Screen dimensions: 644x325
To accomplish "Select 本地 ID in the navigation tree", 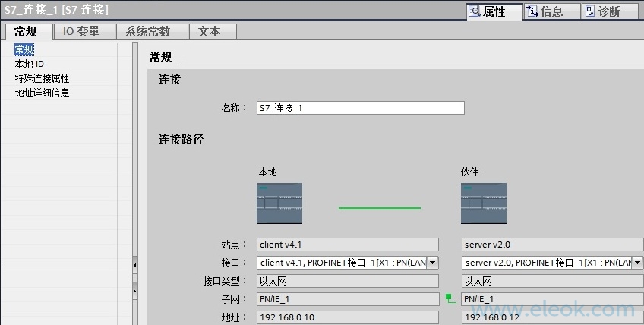I will [x=30, y=64].
